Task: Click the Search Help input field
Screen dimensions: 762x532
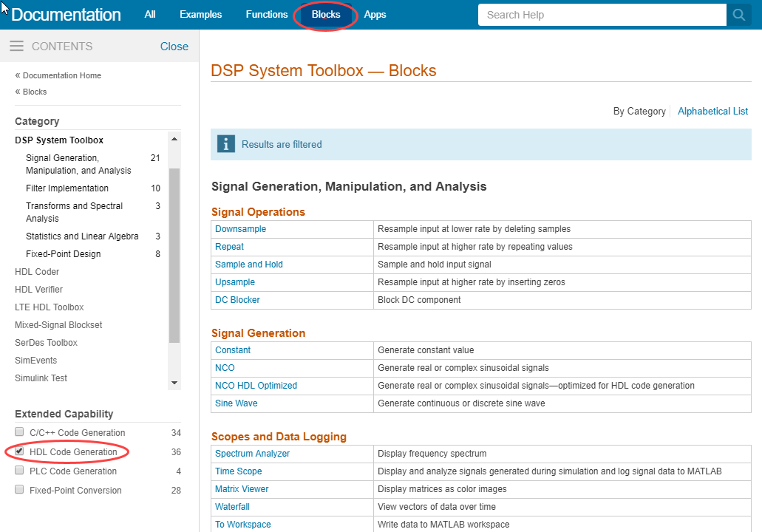Action: (x=602, y=15)
